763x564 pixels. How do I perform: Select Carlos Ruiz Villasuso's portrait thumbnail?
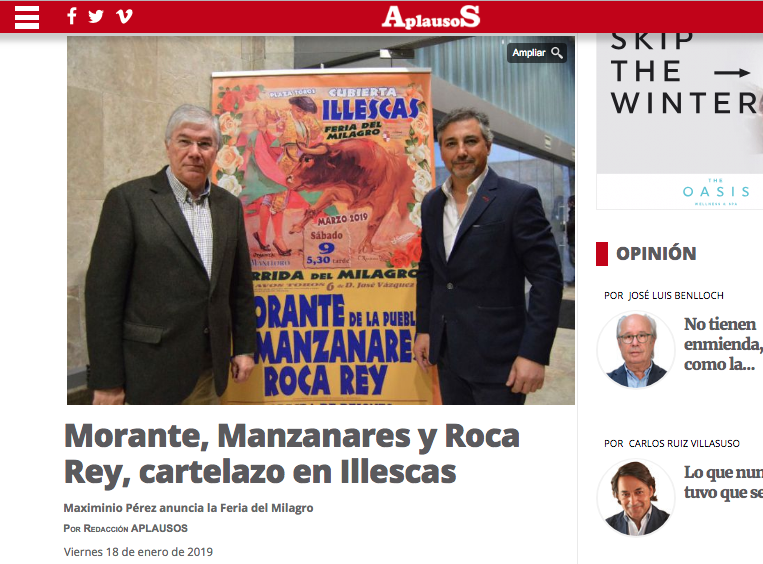636,498
